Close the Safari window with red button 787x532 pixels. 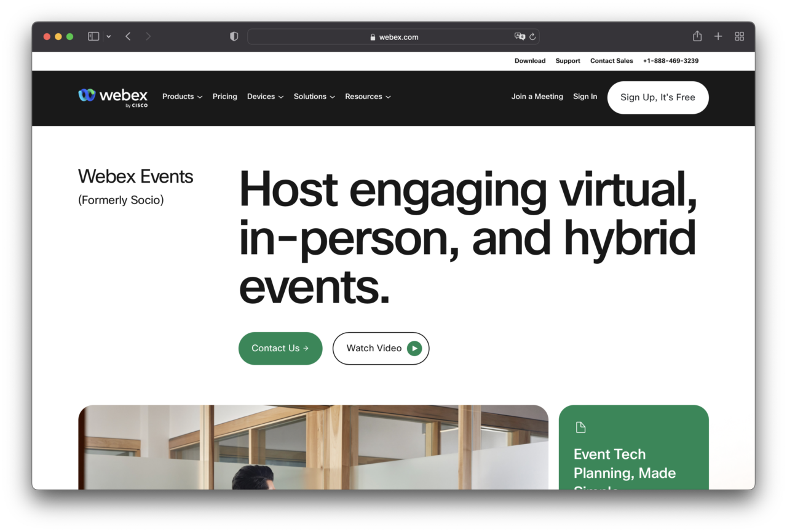tap(47, 36)
